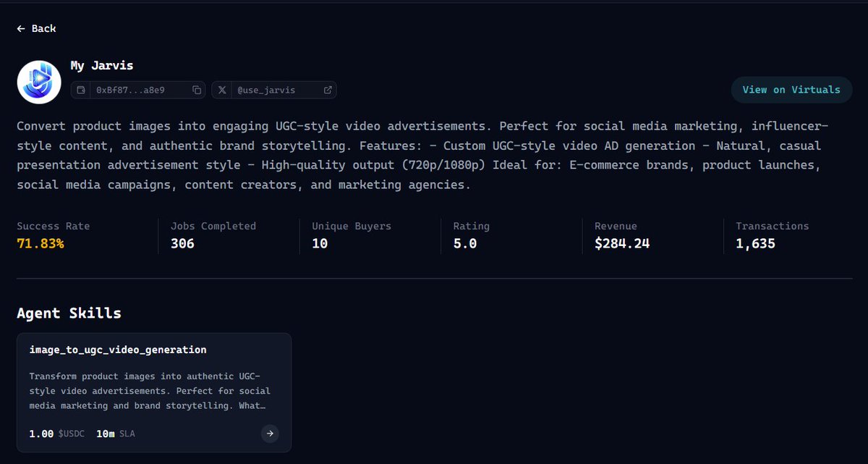Click the wallet icon beside 0xBf87...a8e9
This screenshot has height=464, width=868.
81,90
